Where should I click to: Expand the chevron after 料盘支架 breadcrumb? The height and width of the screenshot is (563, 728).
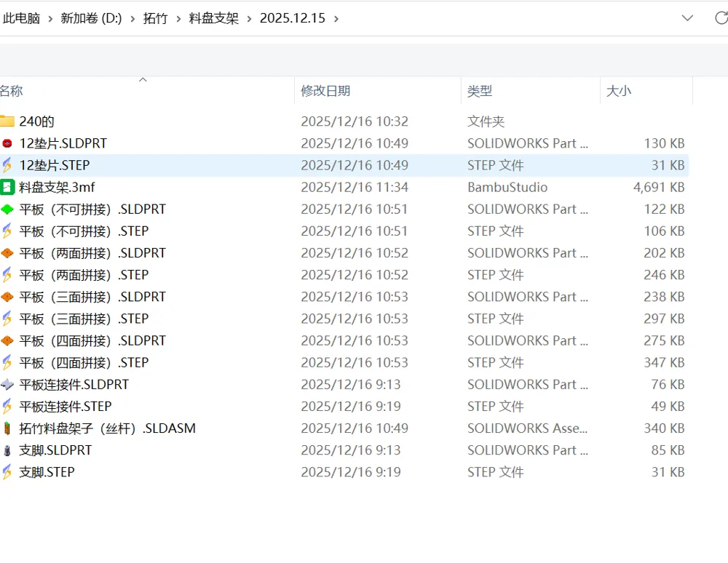[x=249, y=19]
